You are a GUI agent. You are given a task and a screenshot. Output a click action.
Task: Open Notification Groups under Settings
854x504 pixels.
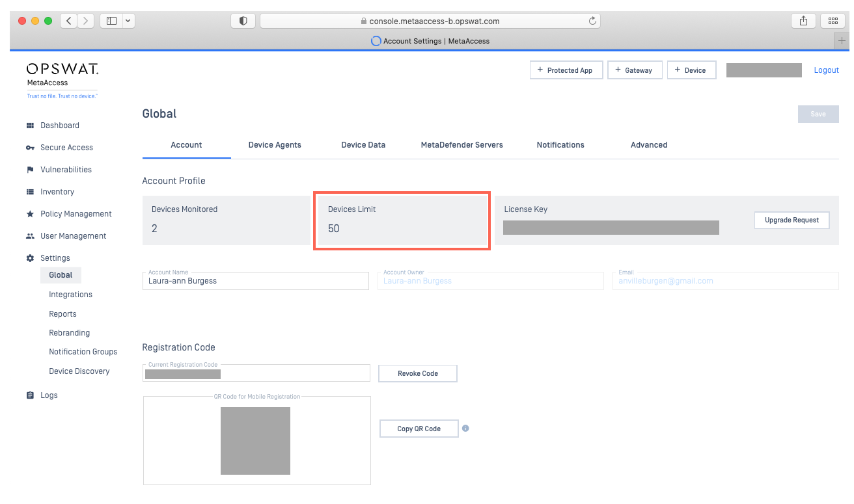(83, 352)
